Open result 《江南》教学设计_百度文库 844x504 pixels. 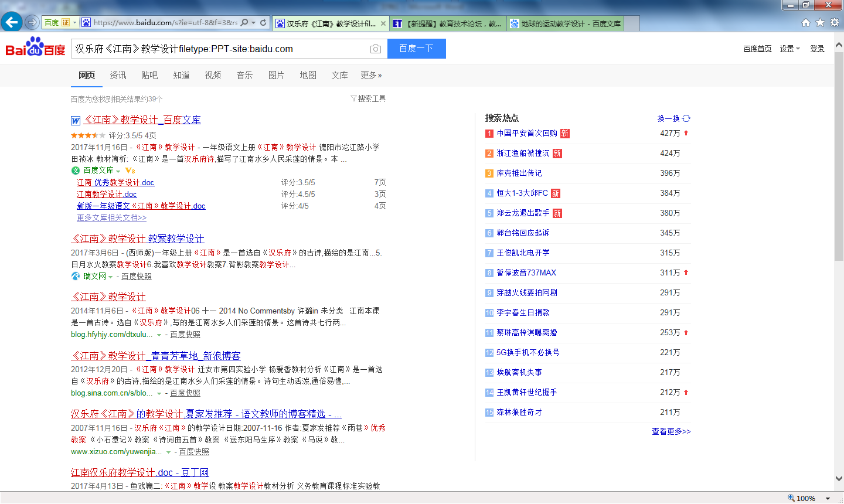point(142,120)
